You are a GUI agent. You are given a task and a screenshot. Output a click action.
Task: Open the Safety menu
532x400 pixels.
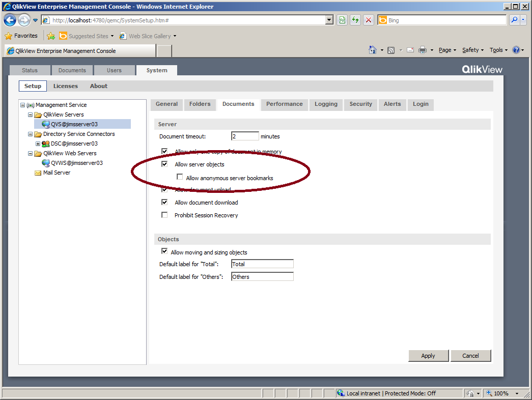coord(472,50)
